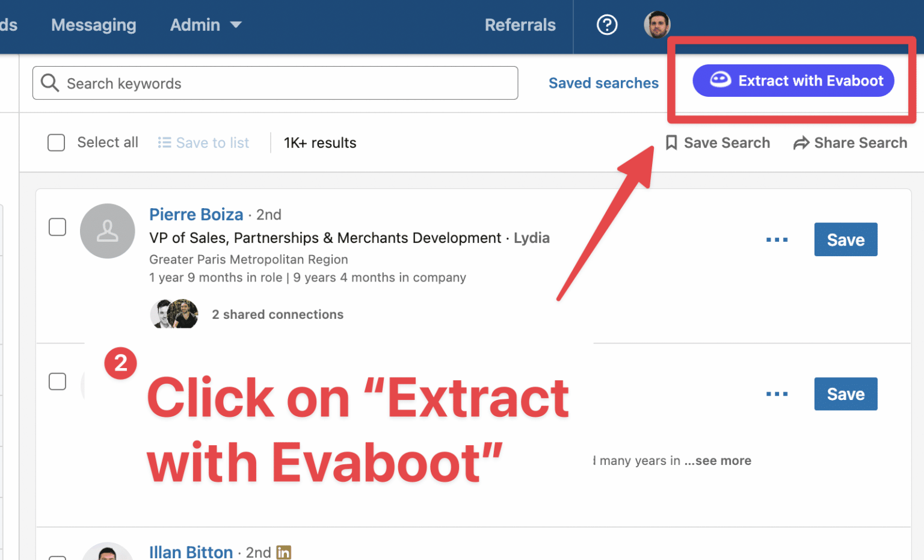Viewport: 924px width, 560px height.
Task: Click the shared connections thumbnails
Action: click(x=174, y=313)
